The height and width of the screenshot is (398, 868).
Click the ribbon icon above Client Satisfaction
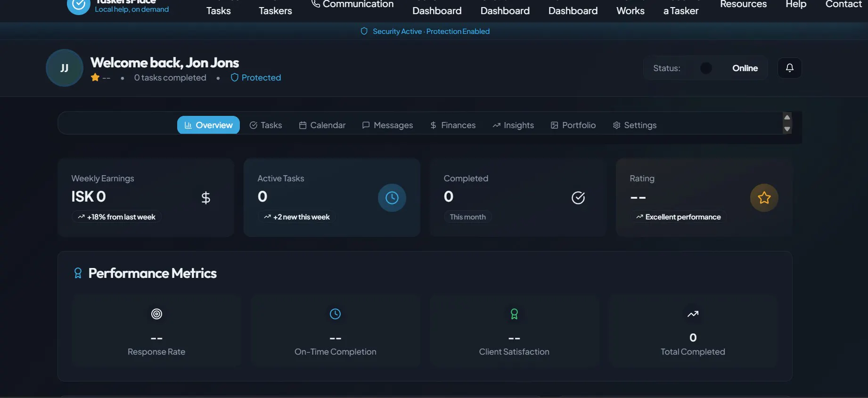(514, 314)
